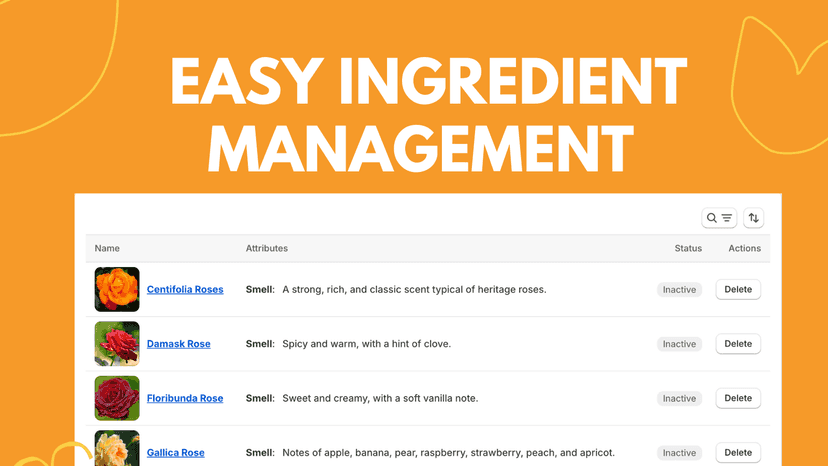Click the Smell label in Gallica Rose row
Image resolution: width=828 pixels, height=466 pixels.
(260, 453)
